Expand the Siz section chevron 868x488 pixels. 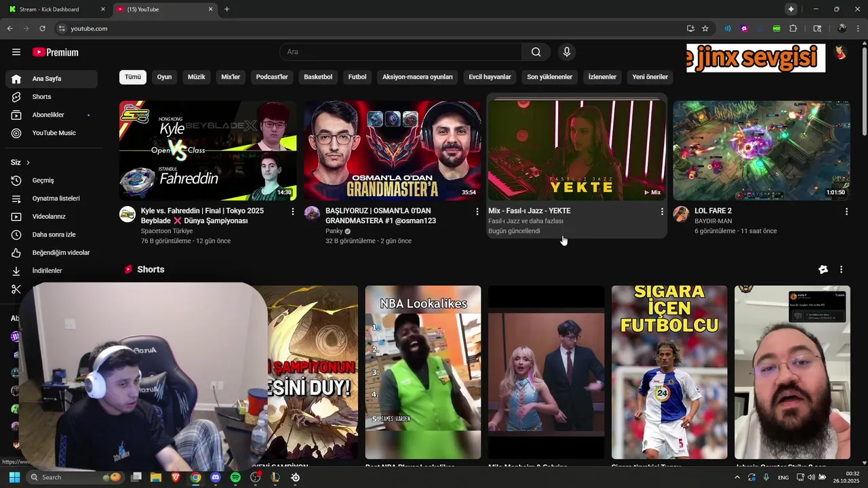click(28, 163)
